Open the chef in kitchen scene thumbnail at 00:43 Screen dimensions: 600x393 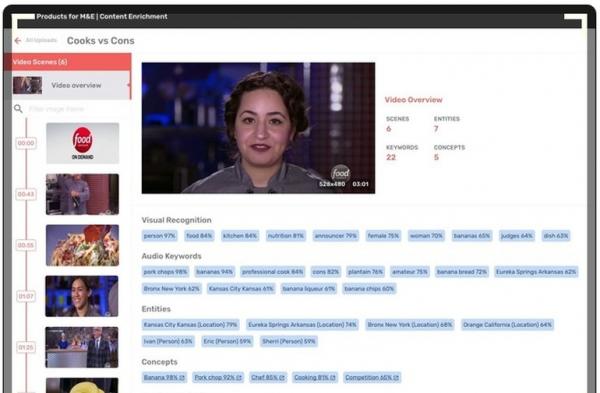pyautogui.click(x=83, y=194)
